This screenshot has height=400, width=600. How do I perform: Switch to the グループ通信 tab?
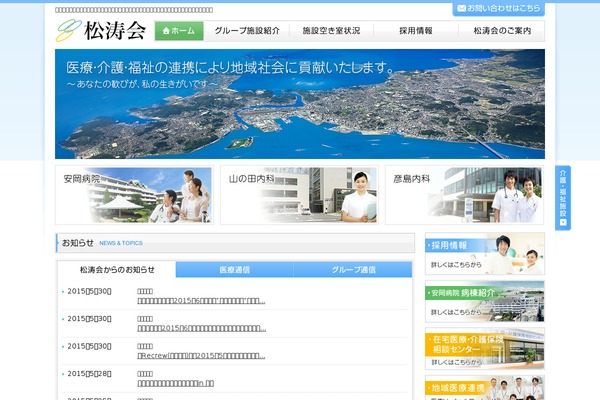pyautogui.click(x=353, y=270)
